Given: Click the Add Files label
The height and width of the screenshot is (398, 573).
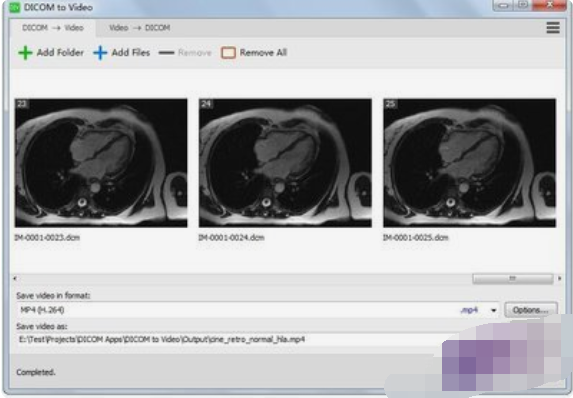Looking at the screenshot, I should (x=130, y=53).
